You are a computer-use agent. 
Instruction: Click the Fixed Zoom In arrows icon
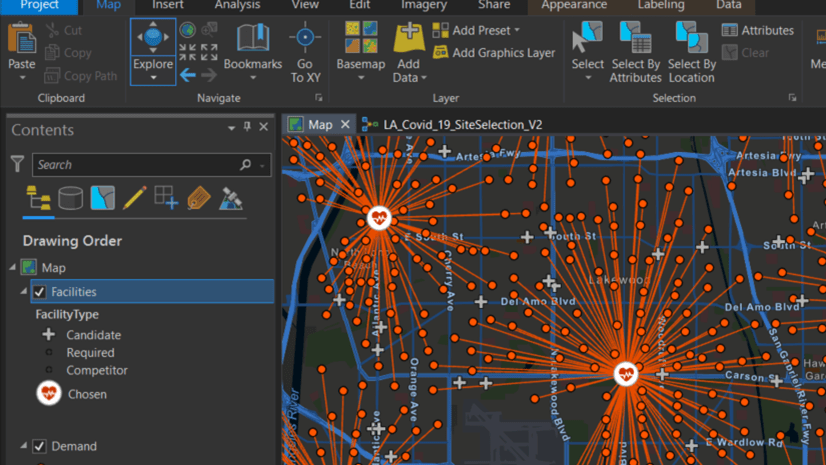click(188, 52)
